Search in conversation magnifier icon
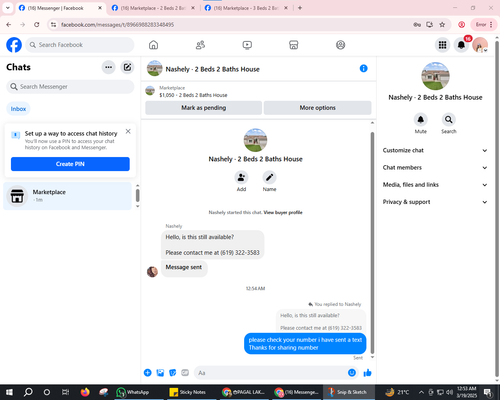Image resolution: width=500 pixels, height=400 pixels. pos(449,119)
